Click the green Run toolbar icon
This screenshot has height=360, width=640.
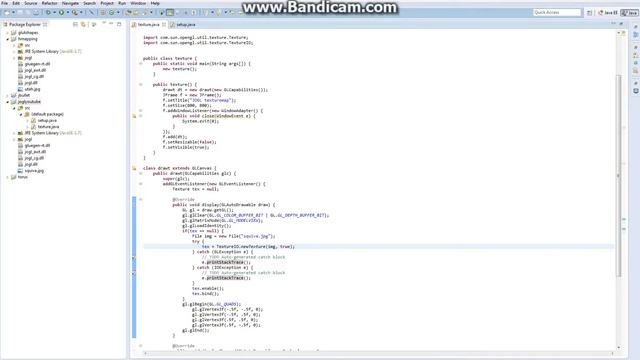pos(61,13)
